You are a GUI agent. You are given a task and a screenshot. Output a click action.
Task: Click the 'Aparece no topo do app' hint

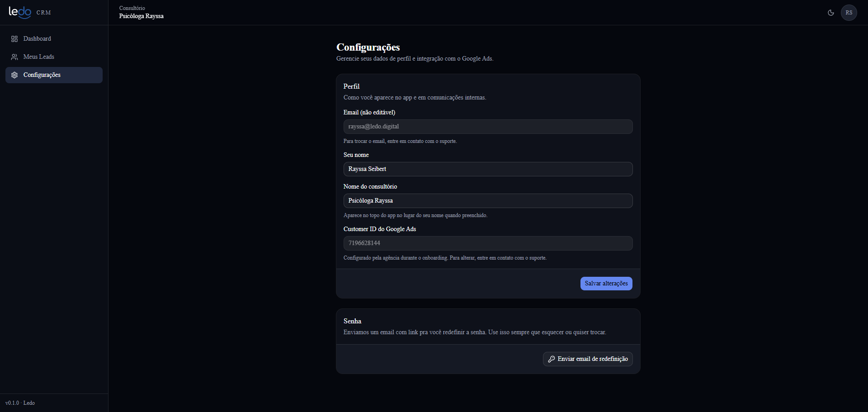click(415, 216)
